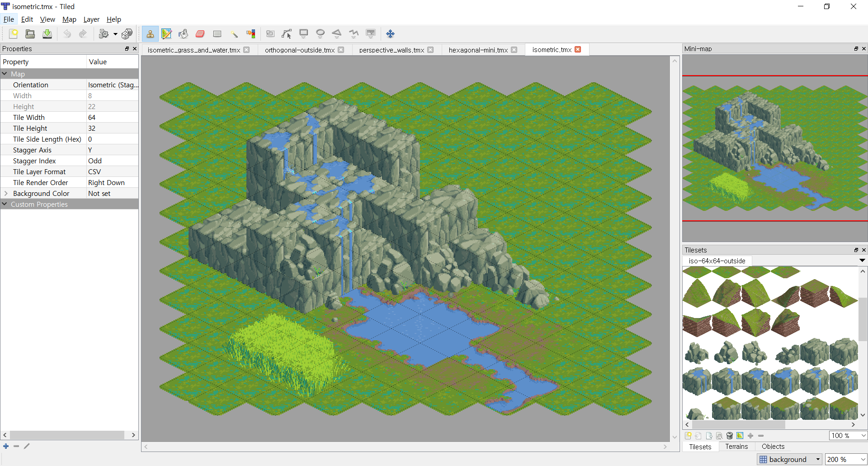Select the Stagger Axis value Y

(x=113, y=150)
